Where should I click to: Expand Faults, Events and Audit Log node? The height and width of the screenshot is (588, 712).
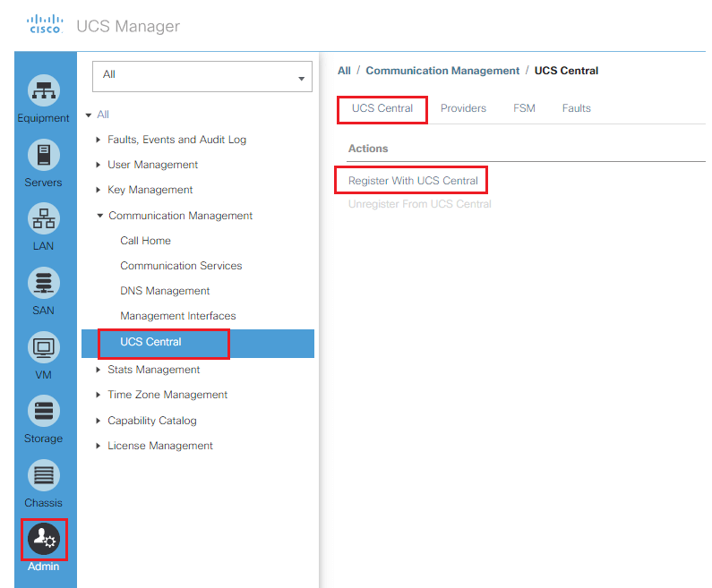coord(99,140)
